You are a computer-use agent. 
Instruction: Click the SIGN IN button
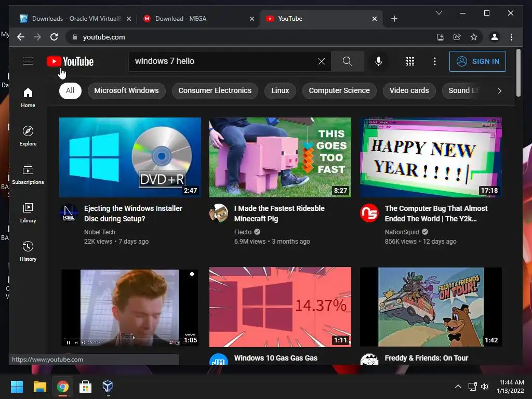point(477,61)
